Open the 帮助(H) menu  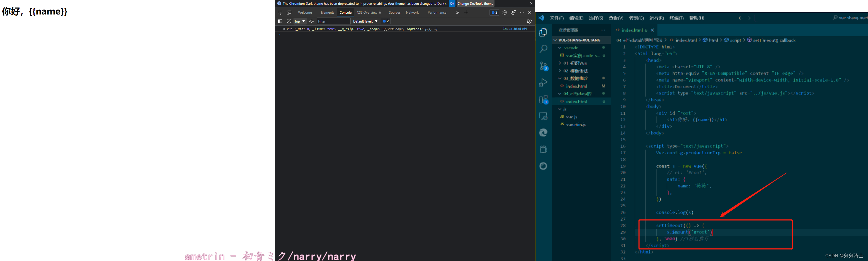[x=697, y=18]
